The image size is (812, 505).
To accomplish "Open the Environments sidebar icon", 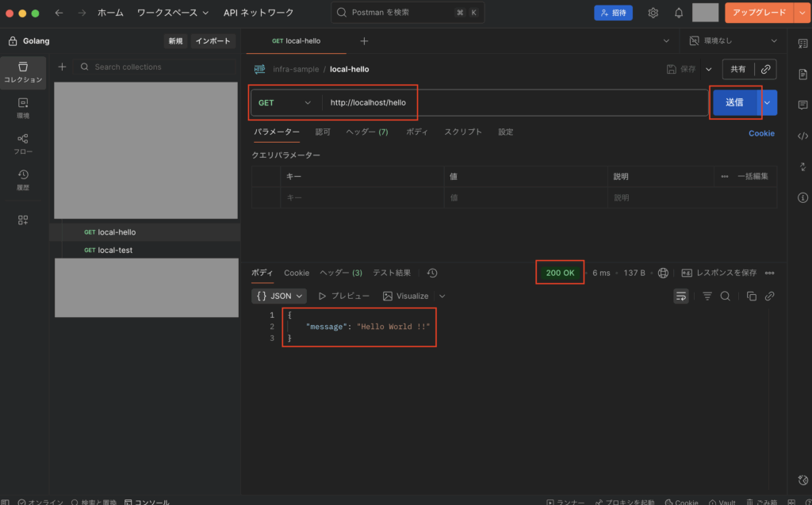I will tap(23, 107).
